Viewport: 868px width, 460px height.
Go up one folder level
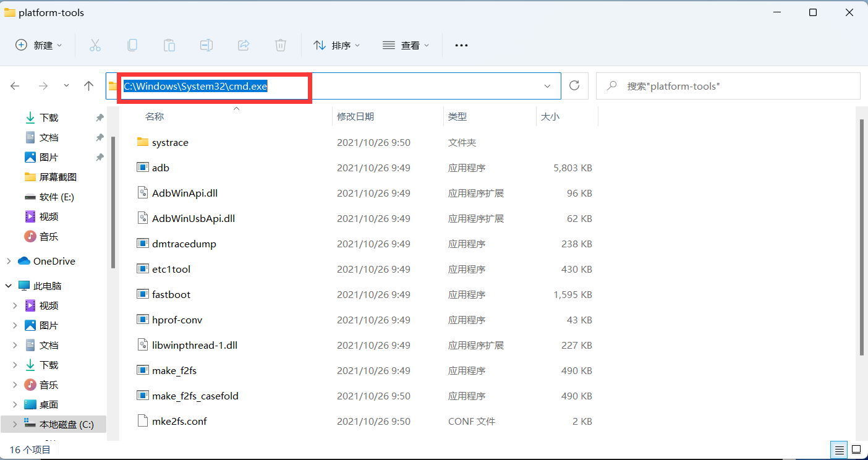click(88, 86)
